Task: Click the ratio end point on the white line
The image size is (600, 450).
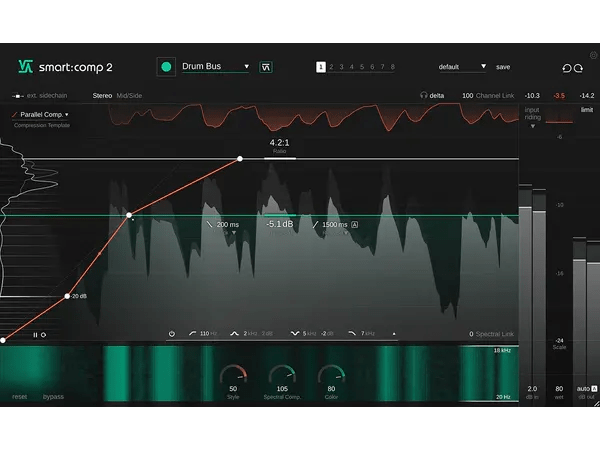Action: [x=240, y=159]
